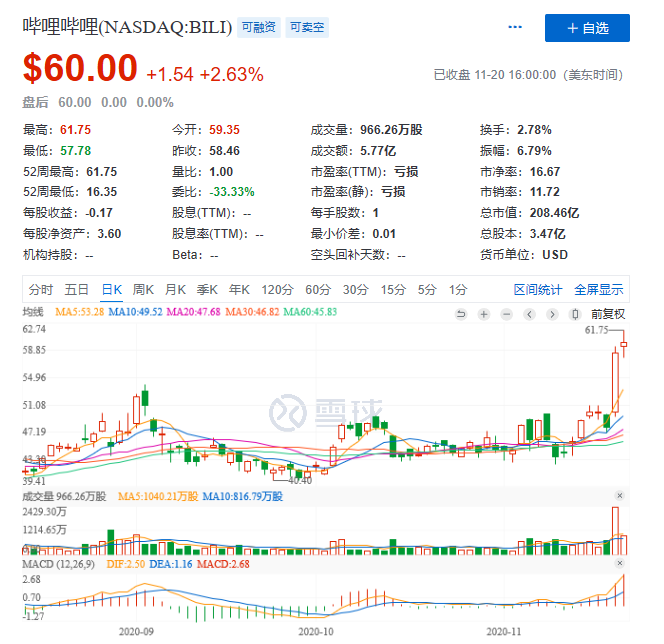The image size is (664, 644).
Task: Click the DIF:2.50 indicator label
Action: (x=125, y=564)
